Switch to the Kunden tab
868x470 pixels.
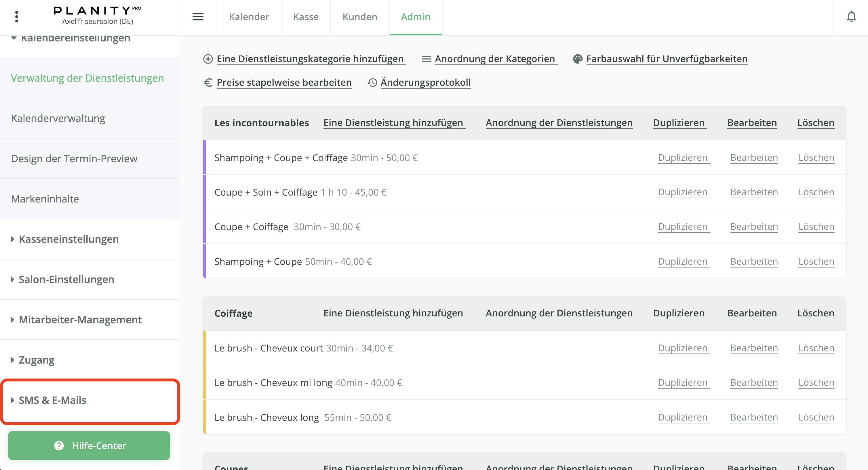pos(359,17)
